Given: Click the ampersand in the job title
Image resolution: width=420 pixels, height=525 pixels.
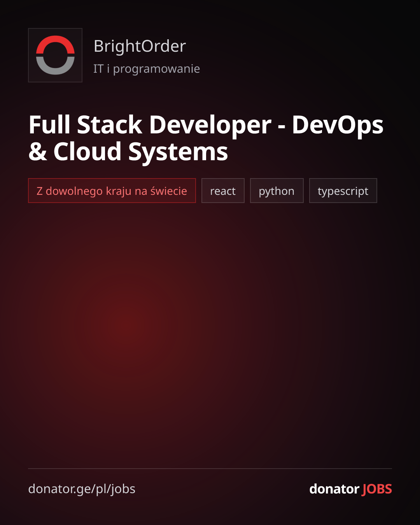Looking at the screenshot, I should (x=38, y=152).
